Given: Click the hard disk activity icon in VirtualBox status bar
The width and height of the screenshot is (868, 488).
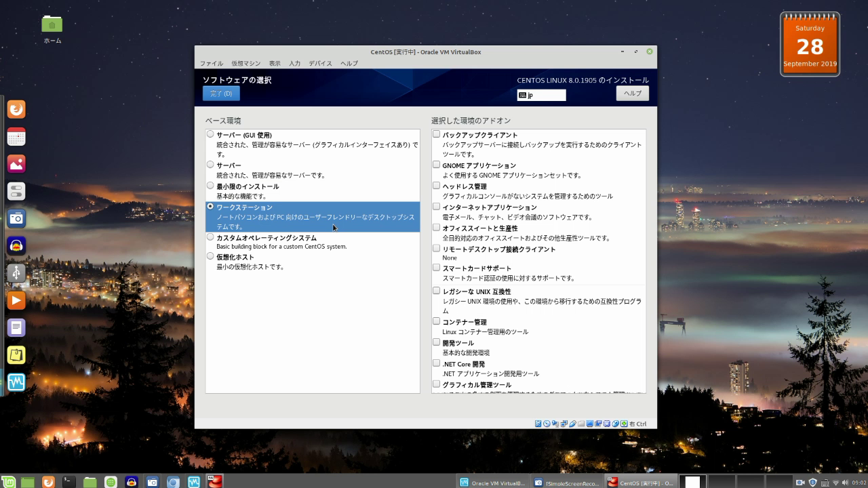Looking at the screenshot, I should [538, 424].
